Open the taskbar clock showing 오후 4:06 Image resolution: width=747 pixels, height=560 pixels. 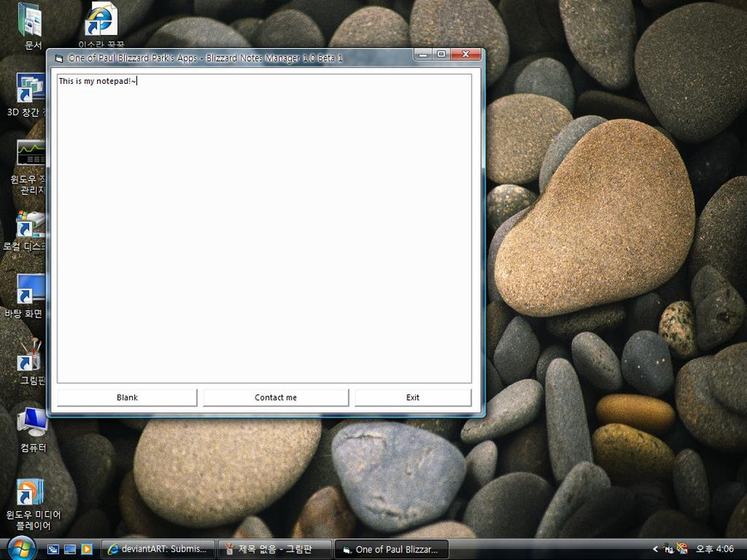pyautogui.click(x=715, y=549)
